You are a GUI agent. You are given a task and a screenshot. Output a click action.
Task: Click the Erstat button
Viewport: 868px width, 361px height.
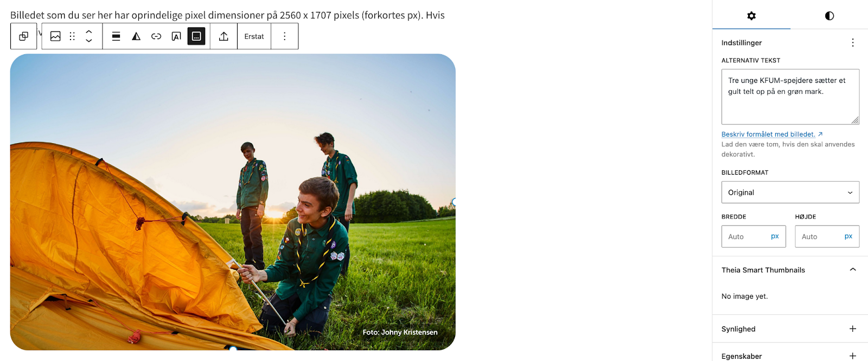(254, 36)
